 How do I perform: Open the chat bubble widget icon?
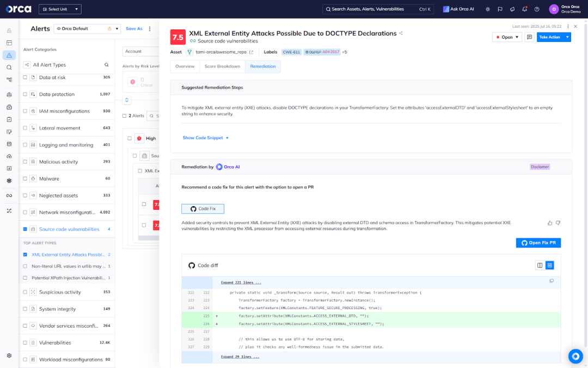tap(575, 356)
